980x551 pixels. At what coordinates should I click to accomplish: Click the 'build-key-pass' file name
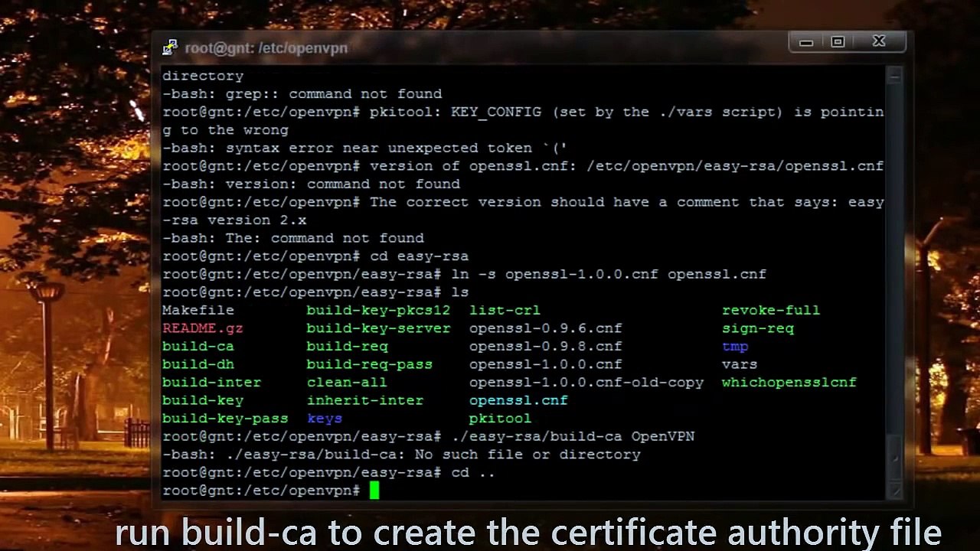[225, 419]
